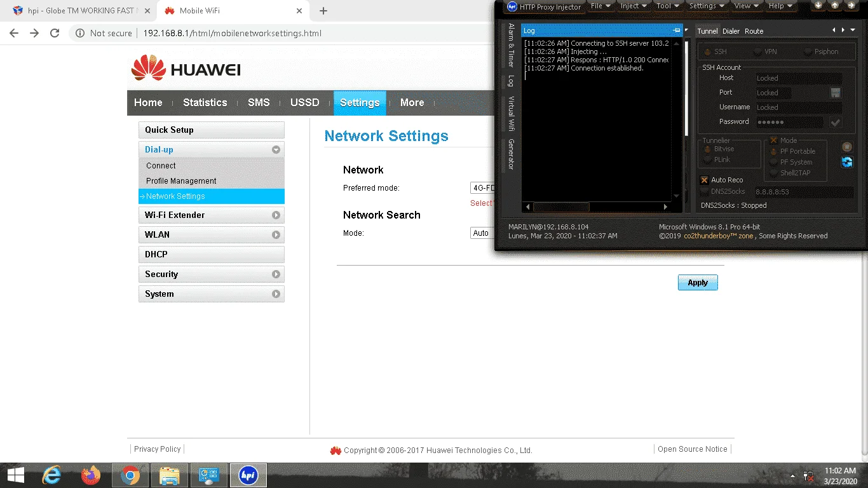868x488 pixels.
Task: Open the View menu
Action: point(747,6)
